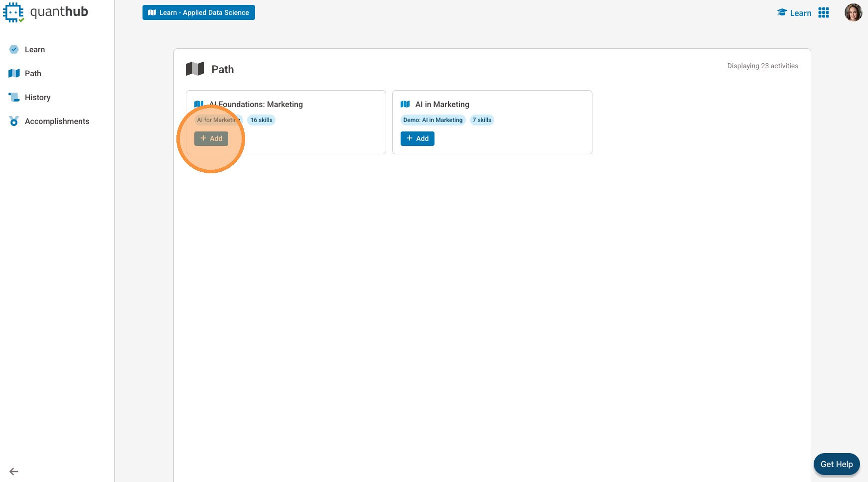The width and height of the screenshot is (868, 482).
Task: Add the AI in Marketing path
Action: [418, 138]
